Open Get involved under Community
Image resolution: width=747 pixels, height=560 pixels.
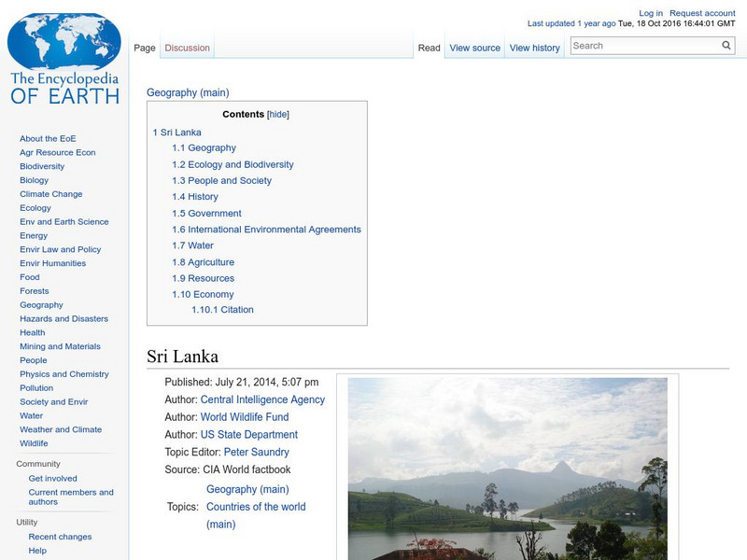[x=53, y=478]
